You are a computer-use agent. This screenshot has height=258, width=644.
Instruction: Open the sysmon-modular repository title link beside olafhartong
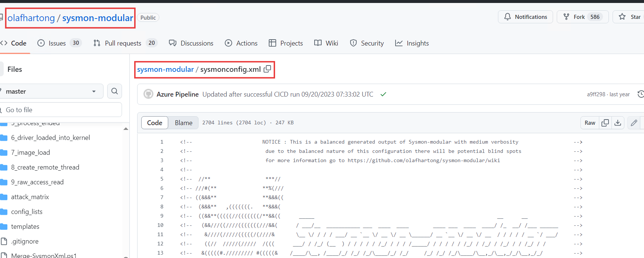98,18
